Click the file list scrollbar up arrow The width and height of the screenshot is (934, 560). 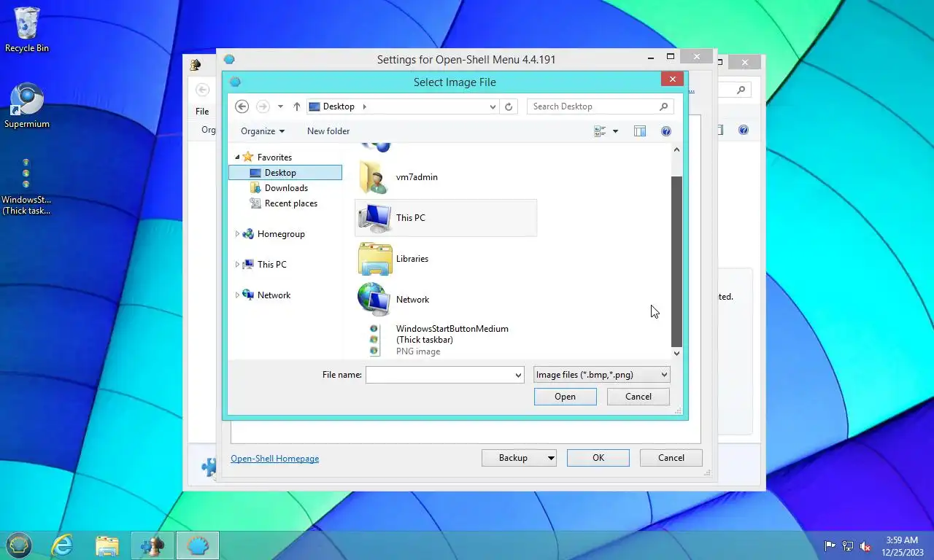point(676,149)
